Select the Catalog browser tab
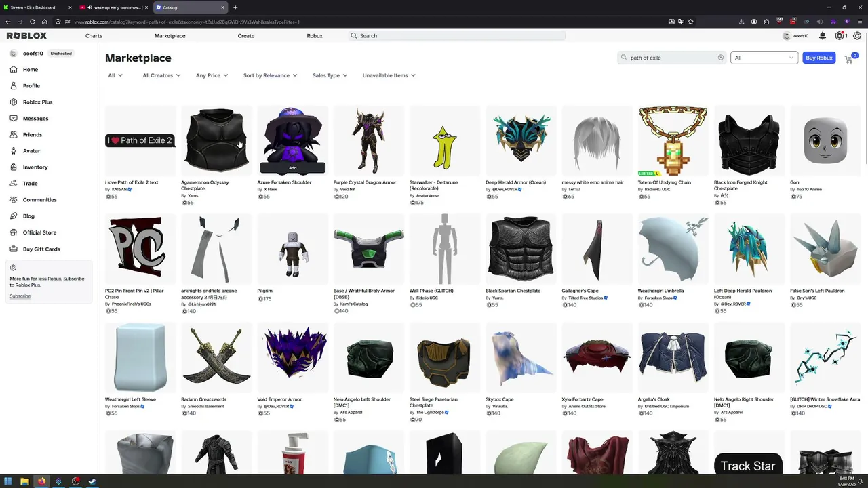This screenshot has height=488, width=868. (190, 7)
